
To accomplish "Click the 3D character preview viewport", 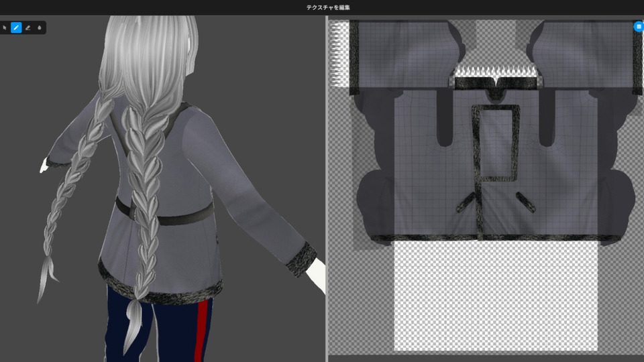I will [162, 189].
